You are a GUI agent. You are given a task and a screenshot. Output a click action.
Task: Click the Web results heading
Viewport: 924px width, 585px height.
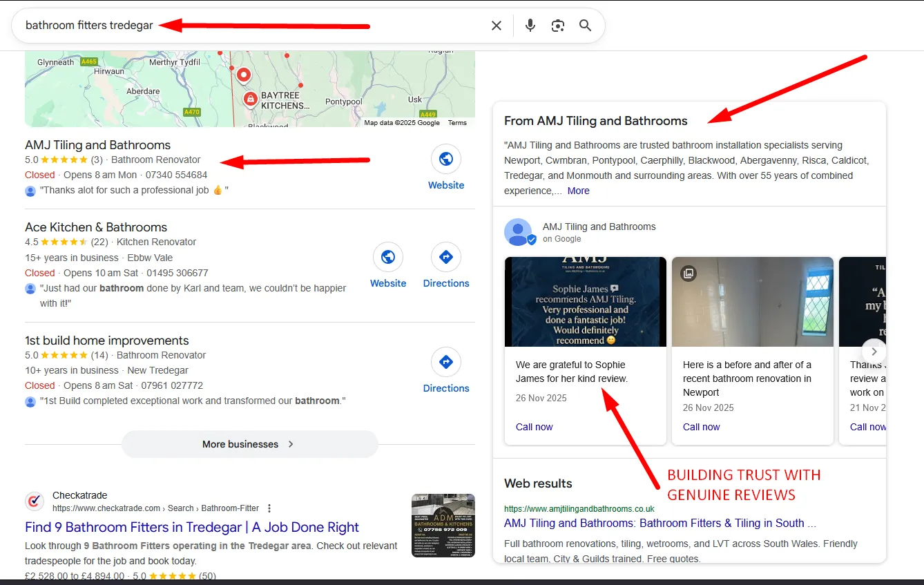click(538, 483)
